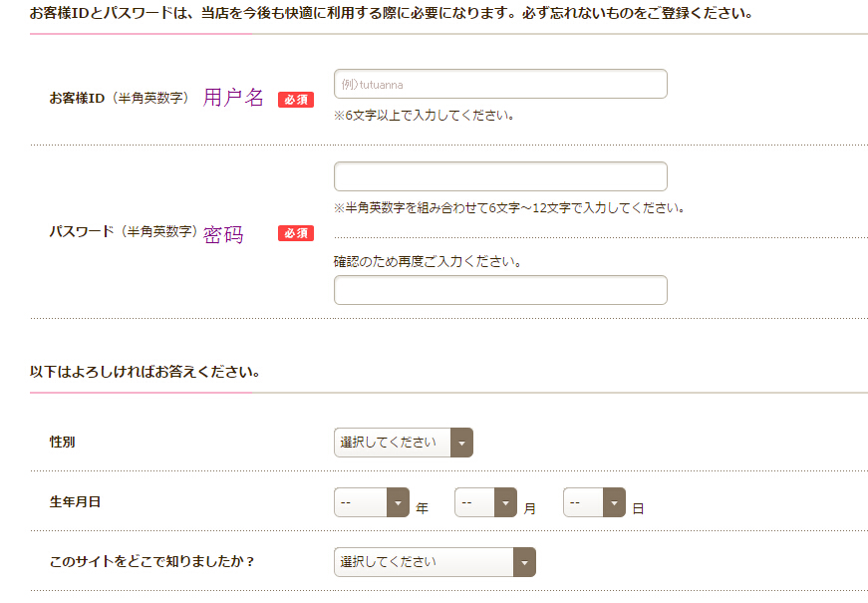Screen dimensions: 868x603
Task: Click the パスワード（半角英数字）label
Action: [x=124, y=231]
